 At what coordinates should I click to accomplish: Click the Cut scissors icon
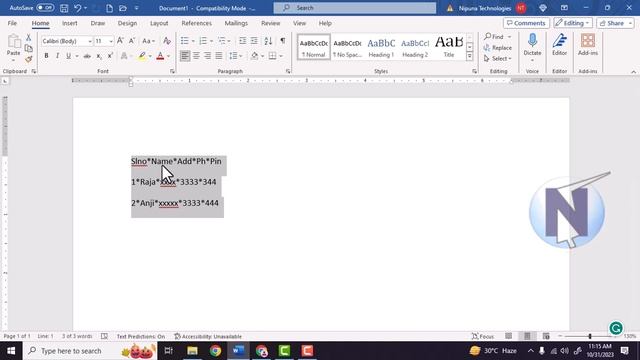pyautogui.click(x=29, y=38)
